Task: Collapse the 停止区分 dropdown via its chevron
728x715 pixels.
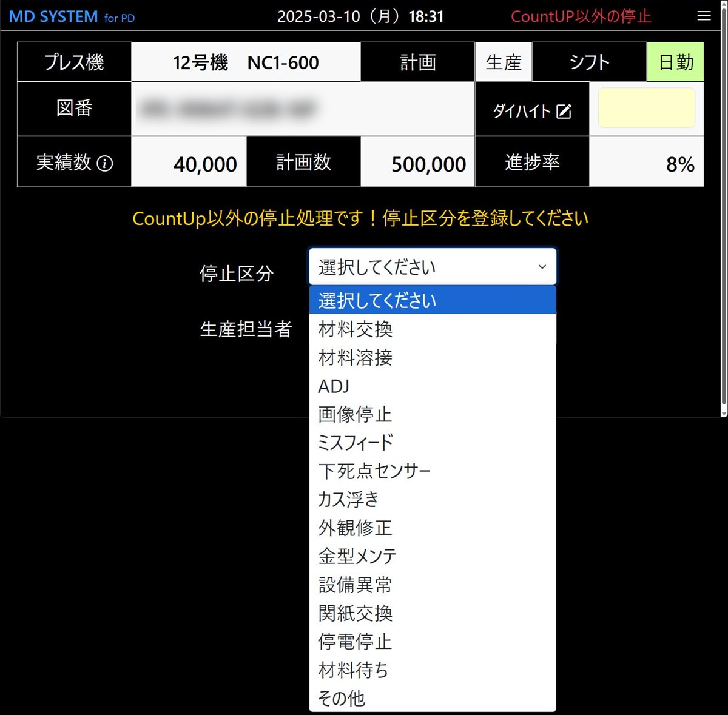Action: click(x=542, y=267)
